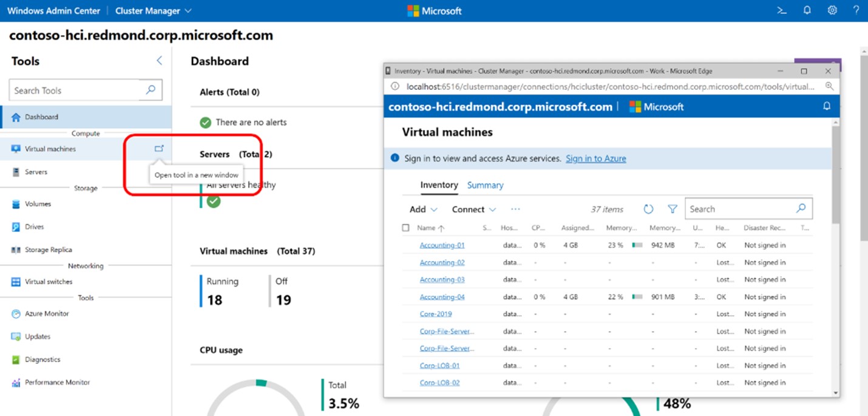Expand the Connect dropdown menu
The height and width of the screenshot is (416, 868).
point(473,208)
